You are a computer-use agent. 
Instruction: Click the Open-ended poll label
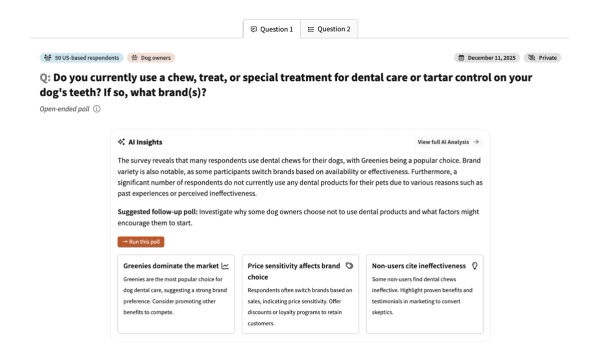(x=64, y=109)
